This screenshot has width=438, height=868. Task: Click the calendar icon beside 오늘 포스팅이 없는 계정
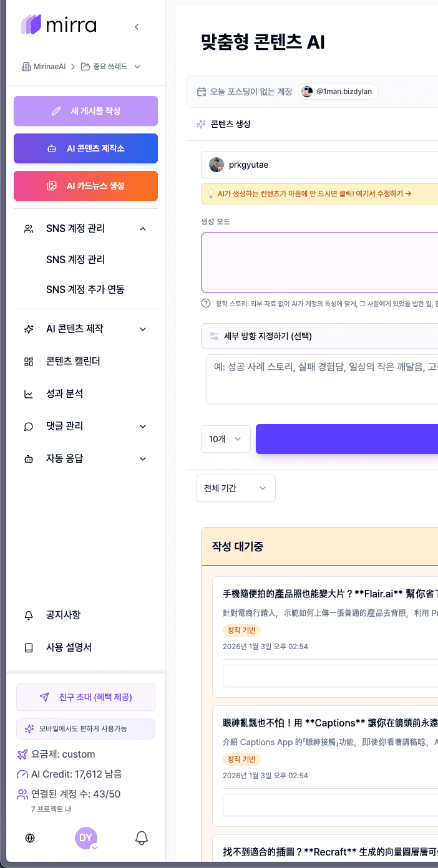tap(202, 92)
